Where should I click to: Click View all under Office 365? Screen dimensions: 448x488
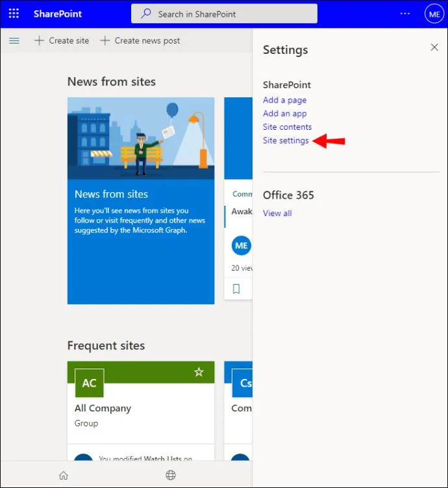tap(277, 213)
